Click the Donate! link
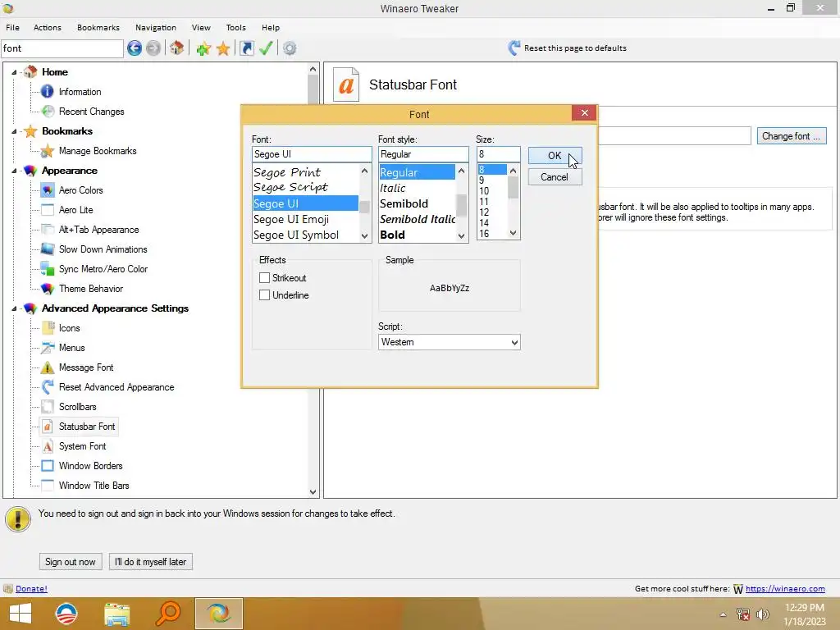The image size is (840, 630). coord(31,589)
